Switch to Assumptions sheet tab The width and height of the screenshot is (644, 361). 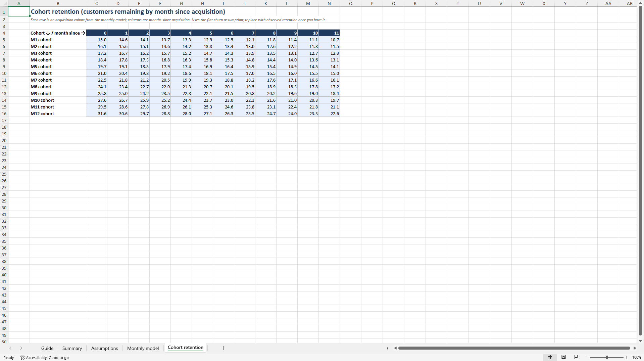pos(104,348)
